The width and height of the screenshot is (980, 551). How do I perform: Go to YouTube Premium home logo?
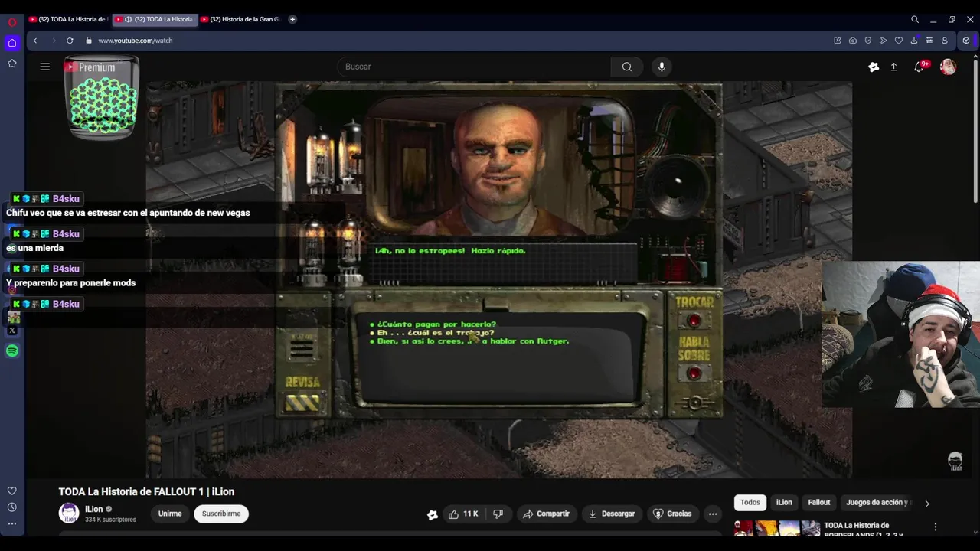90,67
